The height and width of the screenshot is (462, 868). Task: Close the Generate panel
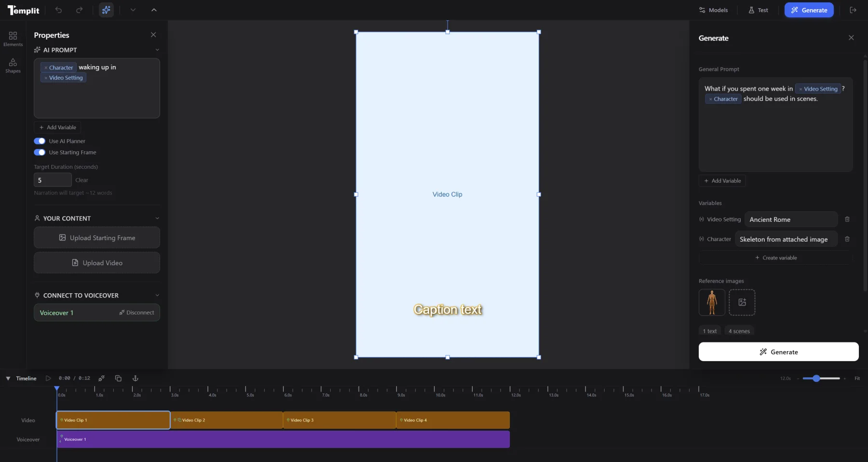[851, 38]
